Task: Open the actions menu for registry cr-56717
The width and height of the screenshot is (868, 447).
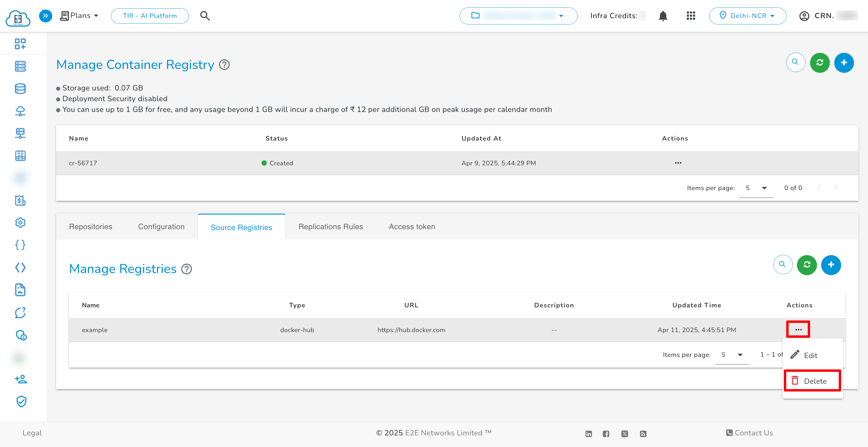Action: pyautogui.click(x=678, y=163)
